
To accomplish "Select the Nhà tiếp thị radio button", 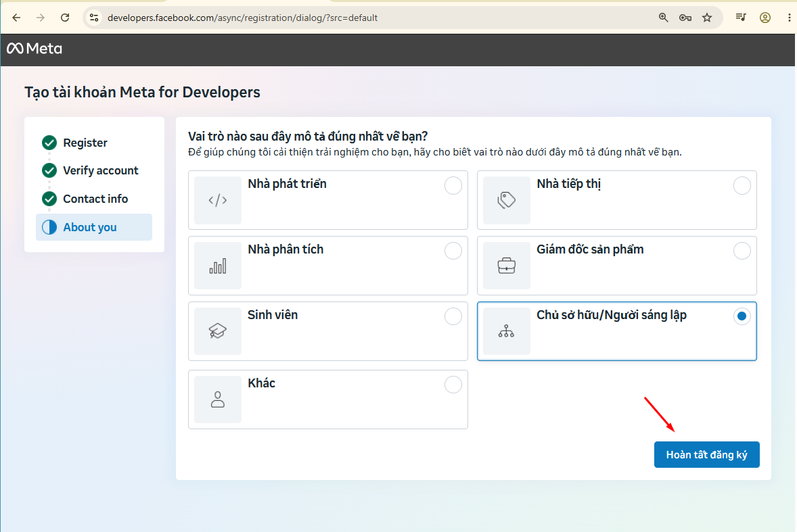I will point(742,185).
